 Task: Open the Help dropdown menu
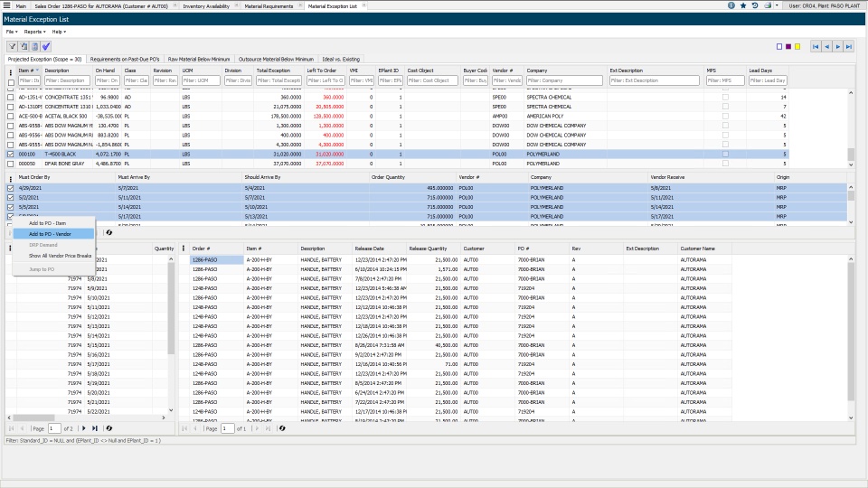coord(59,32)
